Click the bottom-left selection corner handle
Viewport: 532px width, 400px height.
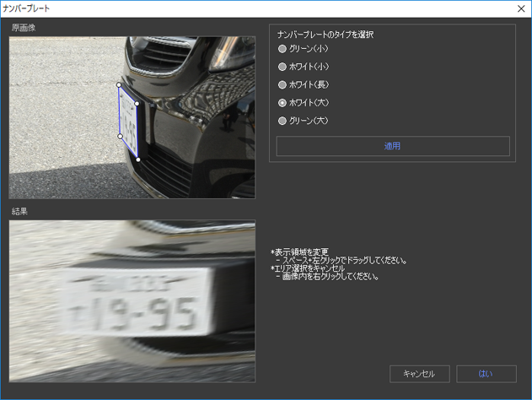pyautogui.click(x=120, y=136)
